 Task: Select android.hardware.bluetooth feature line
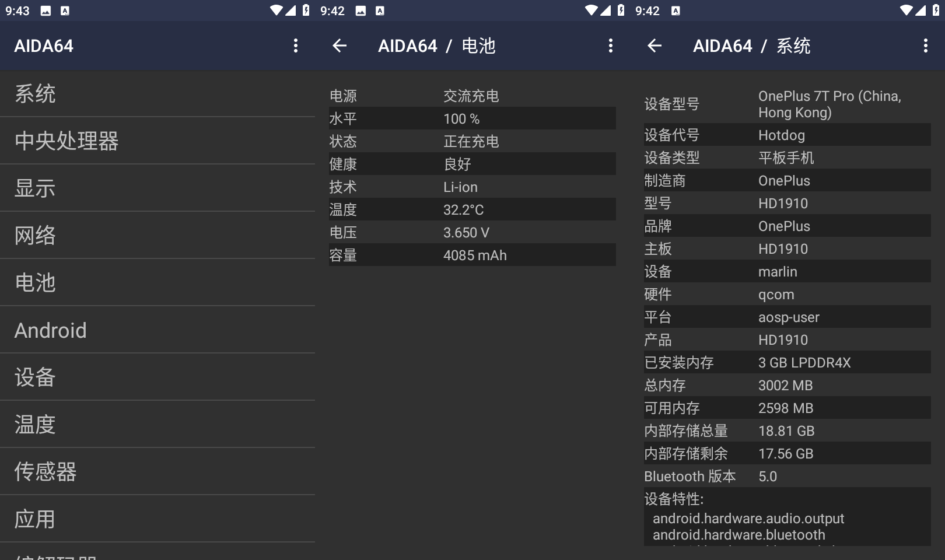[x=739, y=534]
